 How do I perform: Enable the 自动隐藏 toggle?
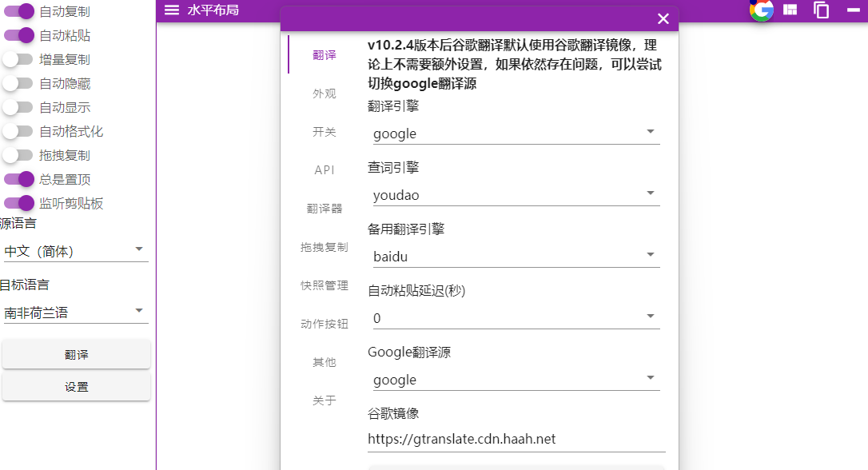click(18, 83)
